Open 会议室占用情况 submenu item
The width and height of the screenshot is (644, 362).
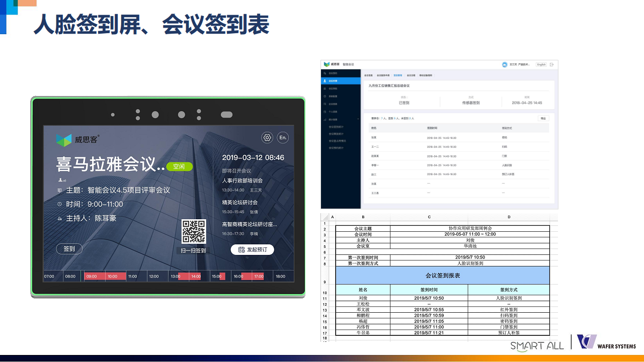[x=337, y=141]
